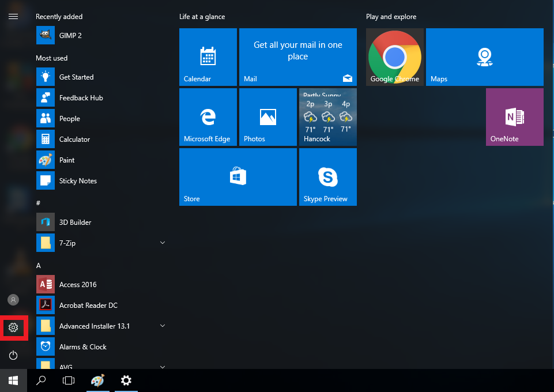Expand the 7-Zip folder chevron
The height and width of the screenshot is (392, 554).
[163, 243]
